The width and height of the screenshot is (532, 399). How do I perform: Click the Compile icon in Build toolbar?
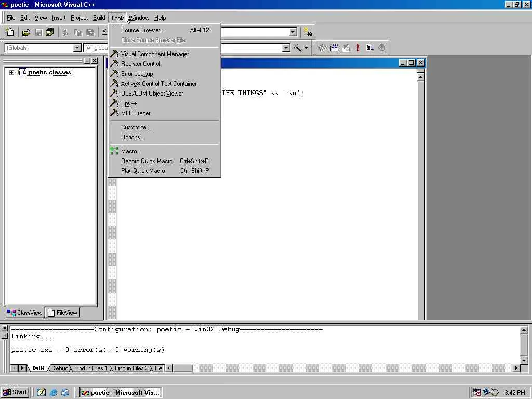click(x=322, y=48)
